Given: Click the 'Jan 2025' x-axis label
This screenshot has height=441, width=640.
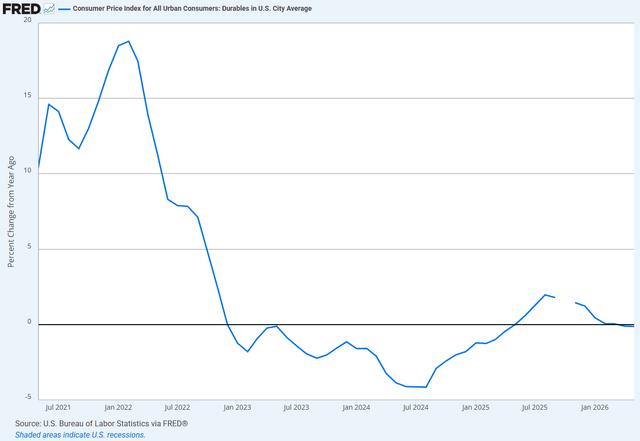Looking at the screenshot, I should 476,407.
